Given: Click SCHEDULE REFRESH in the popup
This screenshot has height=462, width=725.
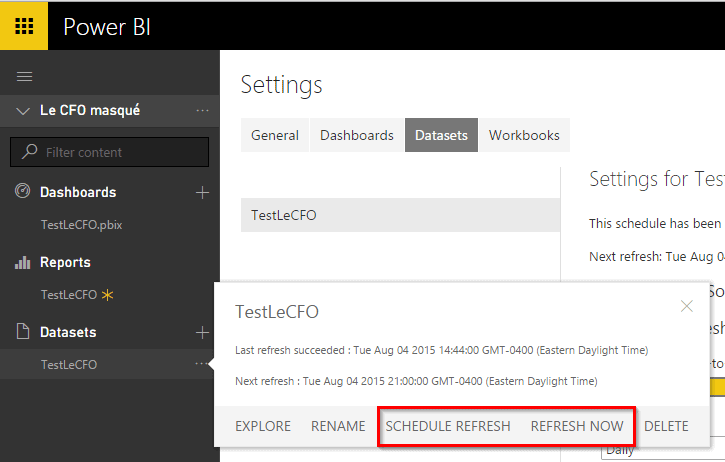Looking at the screenshot, I should click(x=448, y=426).
